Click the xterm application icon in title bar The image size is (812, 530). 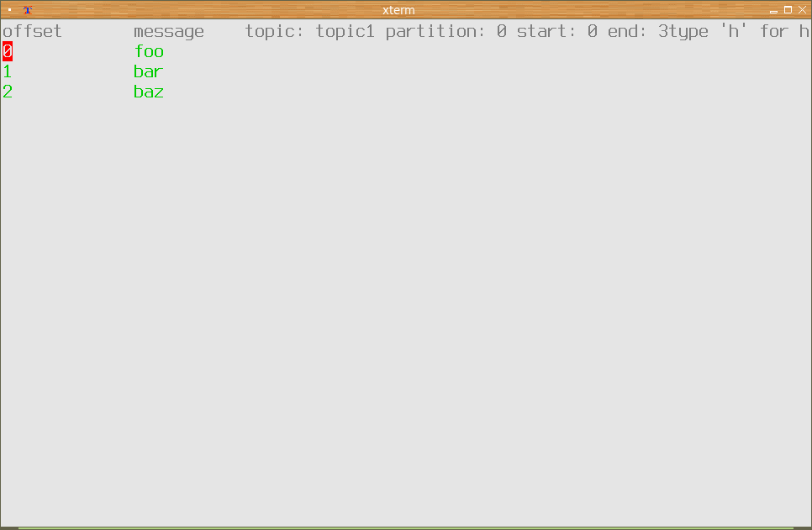coord(28,10)
